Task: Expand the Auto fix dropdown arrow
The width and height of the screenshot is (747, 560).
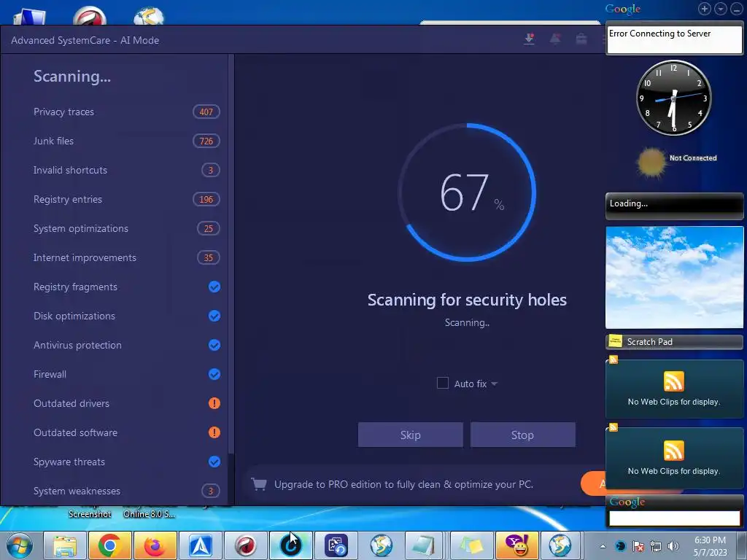Action: tap(494, 384)
